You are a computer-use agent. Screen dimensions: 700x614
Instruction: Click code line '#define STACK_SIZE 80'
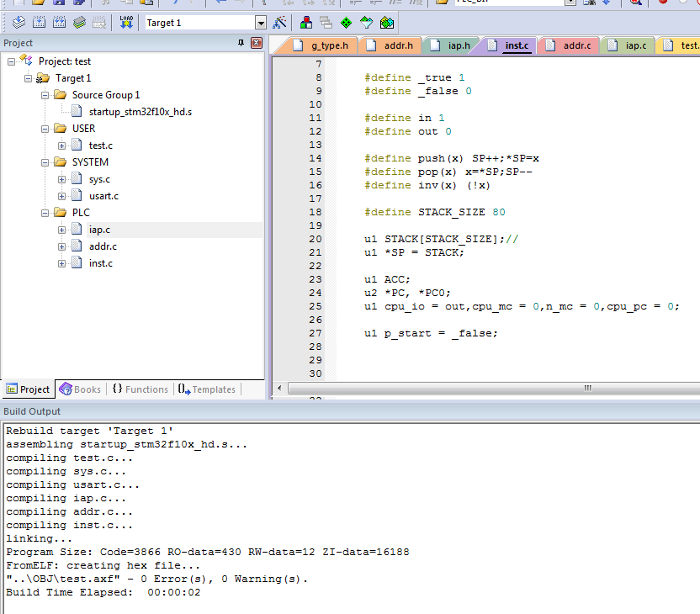[x=435, y=212]
